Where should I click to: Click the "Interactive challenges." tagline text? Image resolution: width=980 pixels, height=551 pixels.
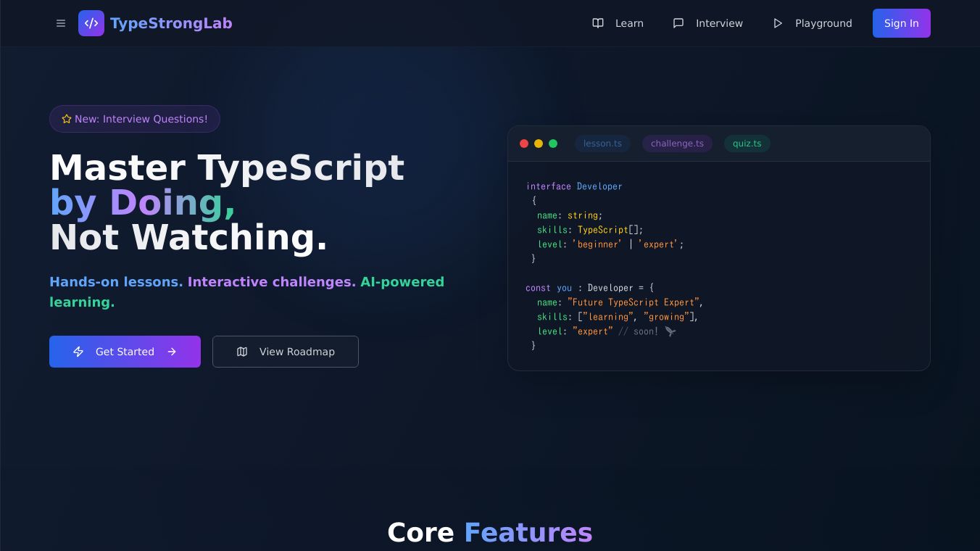272,282
